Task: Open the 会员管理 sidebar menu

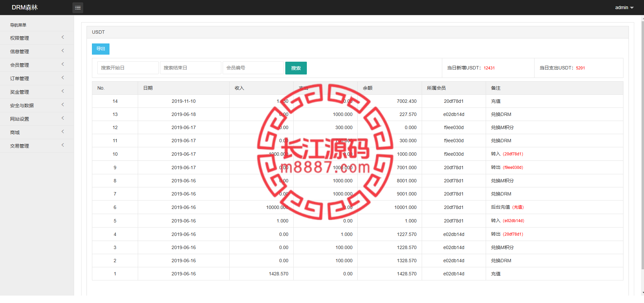Action: coord(37,65)
